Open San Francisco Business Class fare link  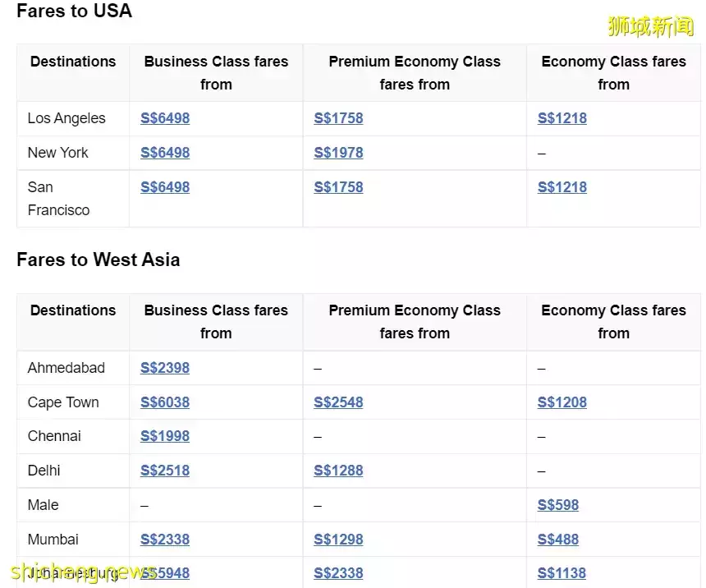pos(165,187)
